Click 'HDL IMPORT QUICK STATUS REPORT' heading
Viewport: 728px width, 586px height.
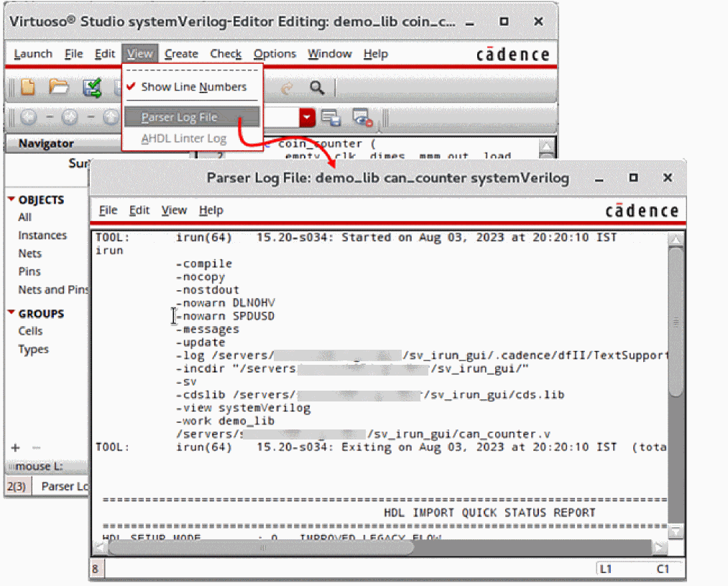[x=489, y=513]
